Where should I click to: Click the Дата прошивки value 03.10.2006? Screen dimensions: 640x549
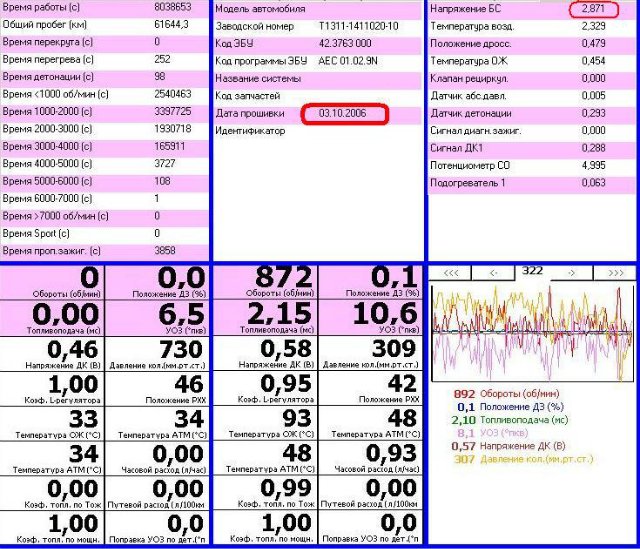click(342, 114)
